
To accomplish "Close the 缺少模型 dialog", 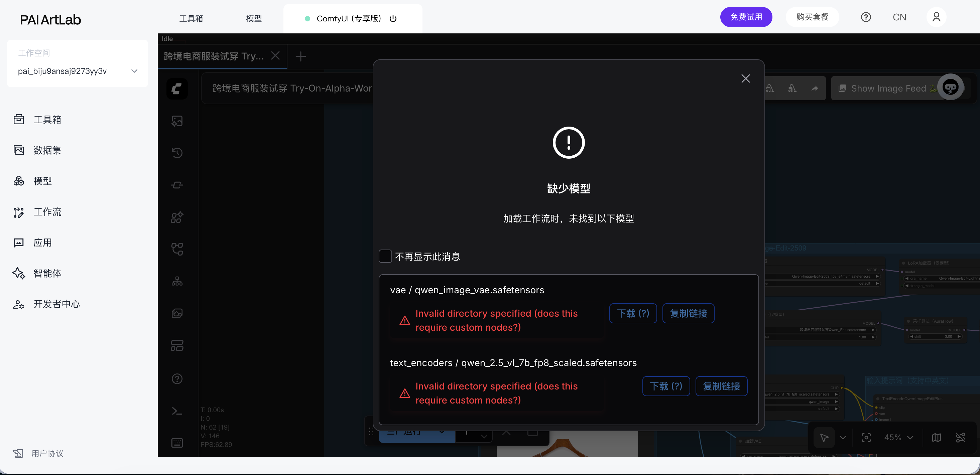I will pyautogui.click(x=745, y=78).
